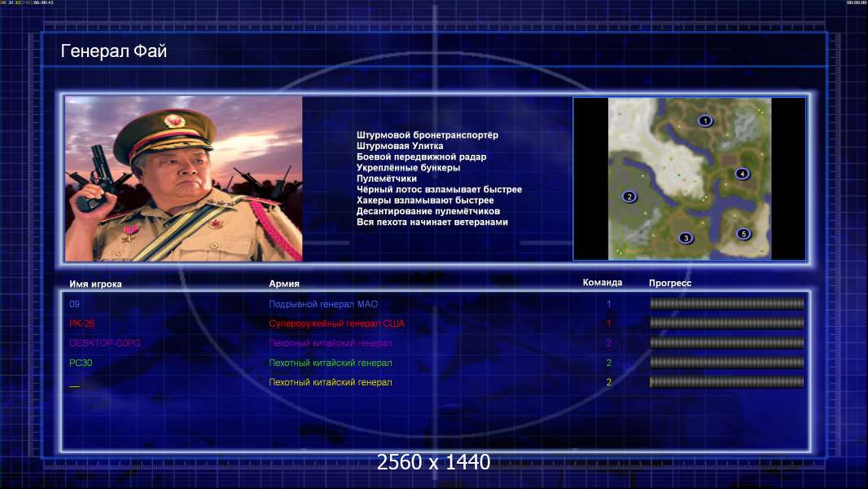Click the 'Команда' column header

point(603,283)
